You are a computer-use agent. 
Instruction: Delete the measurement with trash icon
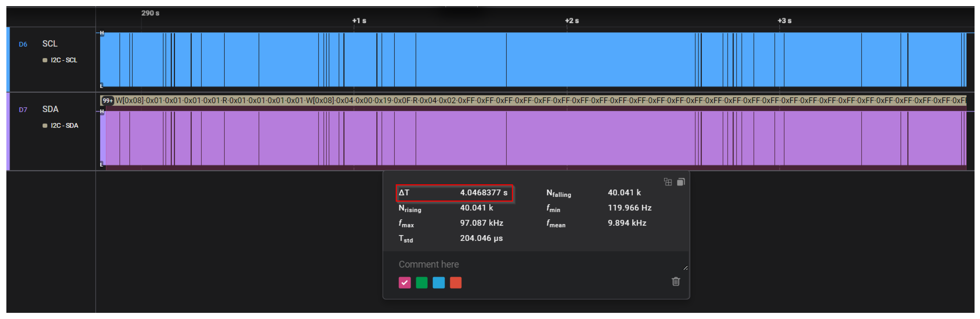point(676,282)
